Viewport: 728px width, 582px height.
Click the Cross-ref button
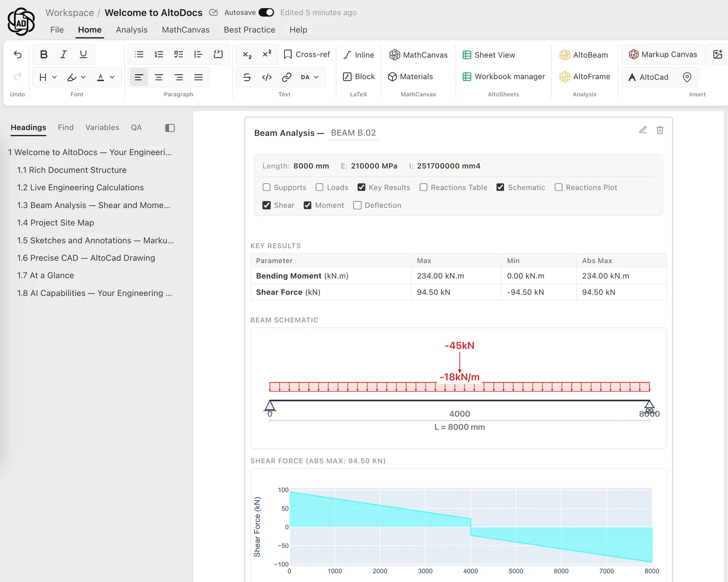click(x=307, y=55)
